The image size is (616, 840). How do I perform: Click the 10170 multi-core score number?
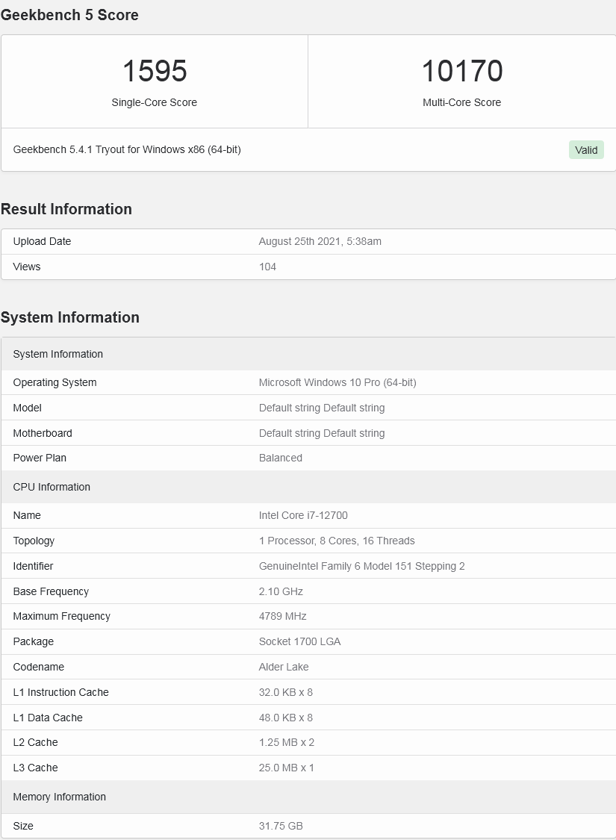462,72
